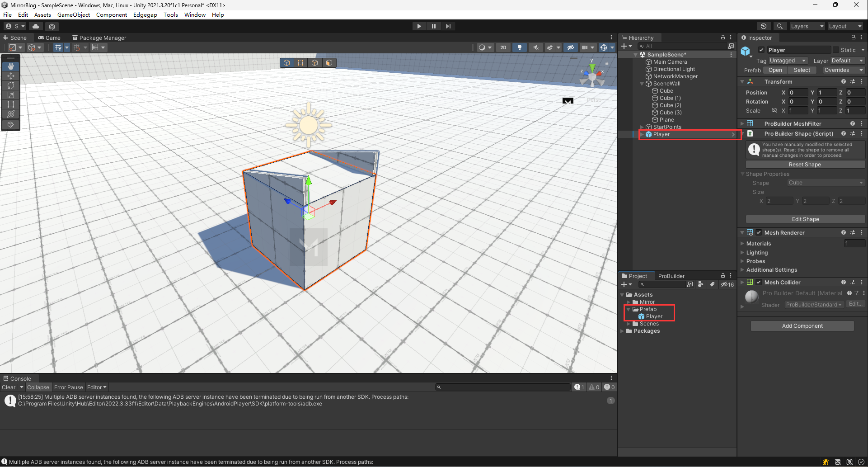
Task: Open ProBuilder/Standard shader dropdown
Action: [814, 305]
